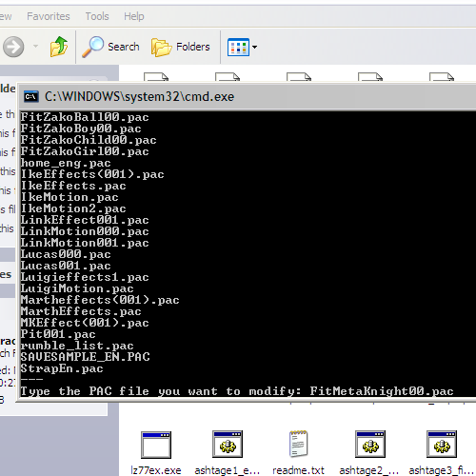Click rumble_list.pac line in console
Image resolution: width=476 pixels, height=476 pixels.
77,346
